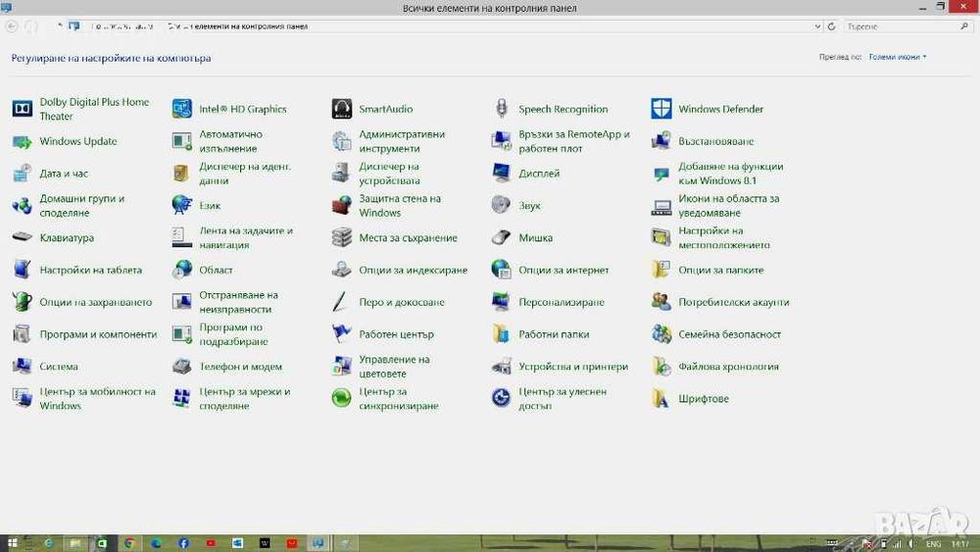Open the Шрифтове fonts icon
Screen dimensions: 980x552
tap(661, 398)
